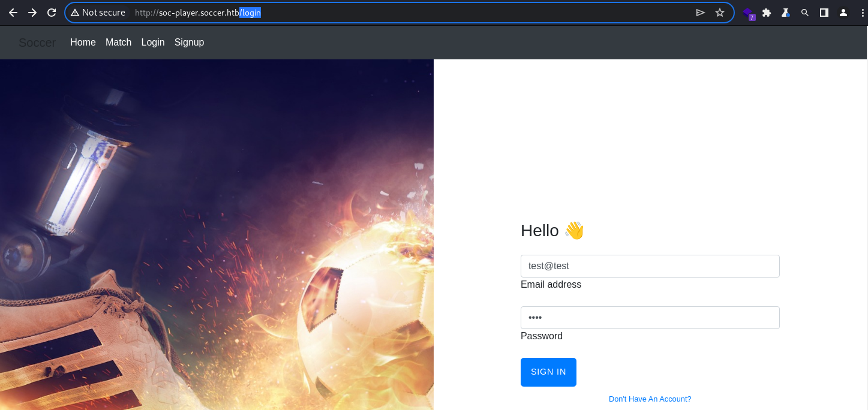The image size is (868, 410).
Task: Click the Email address label
Action: (551, 285)
